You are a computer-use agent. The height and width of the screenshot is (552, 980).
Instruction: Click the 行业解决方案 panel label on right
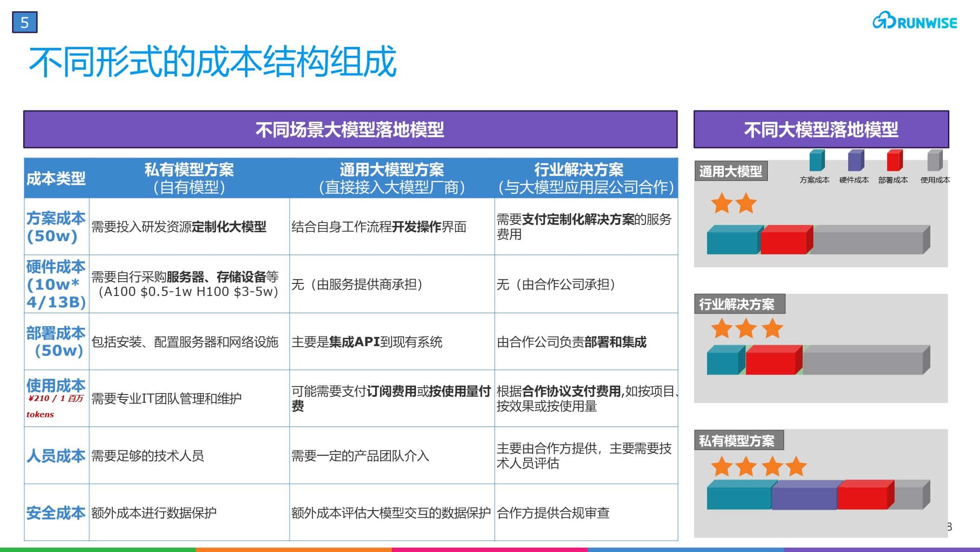coord(740,304)
